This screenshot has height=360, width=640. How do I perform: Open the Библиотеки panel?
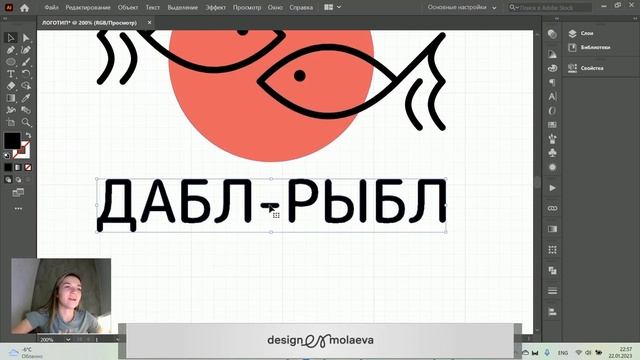pos(589,47)
